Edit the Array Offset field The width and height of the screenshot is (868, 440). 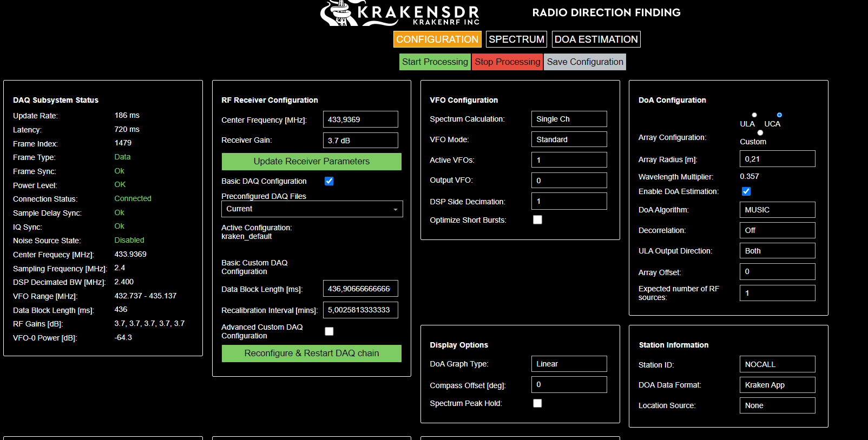[778, 271]
